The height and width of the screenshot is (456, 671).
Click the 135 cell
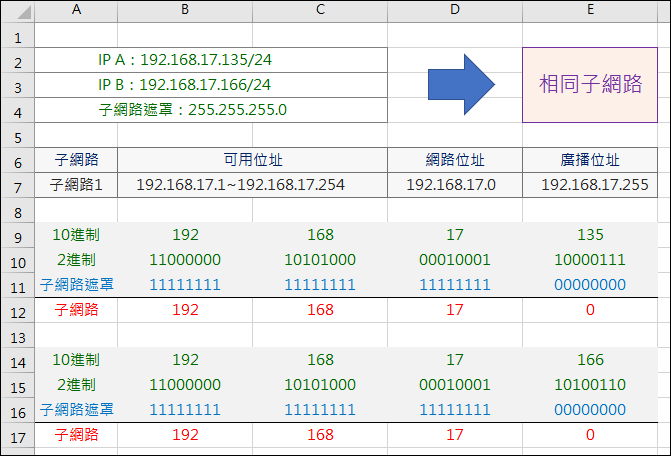590,235
